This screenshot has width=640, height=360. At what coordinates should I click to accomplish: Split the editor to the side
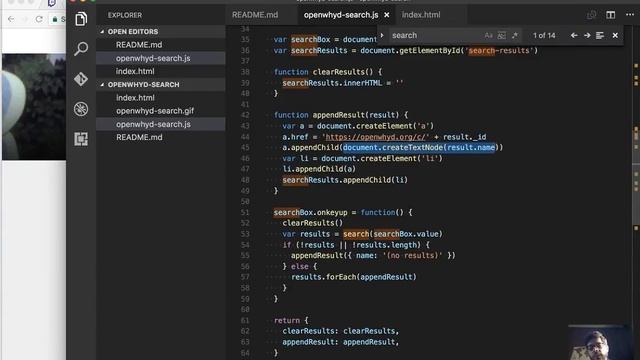click(610, 15)
